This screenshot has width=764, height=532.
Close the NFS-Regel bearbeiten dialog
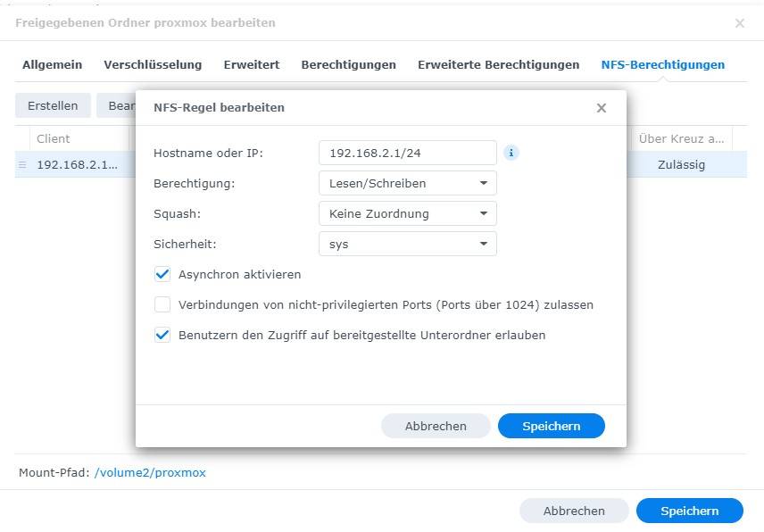[x=601, y=108]
